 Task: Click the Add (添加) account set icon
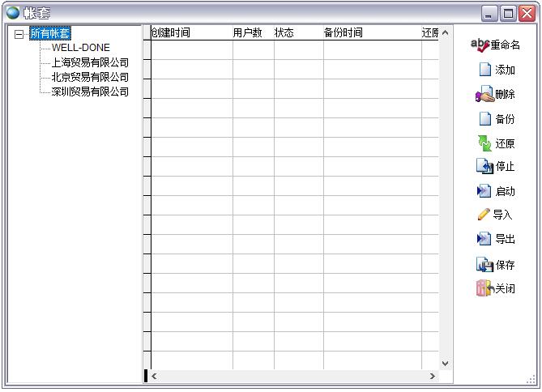(485, 70)
